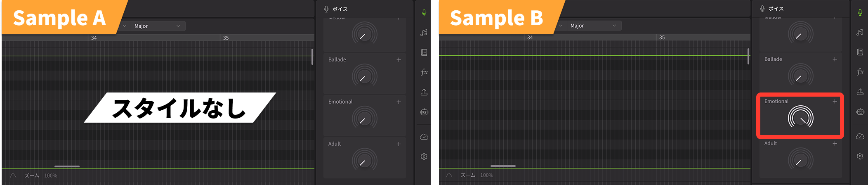Click the plus next to Emotional in Sample A
This screenshot has height=185, width=868.
coord(399,102)
